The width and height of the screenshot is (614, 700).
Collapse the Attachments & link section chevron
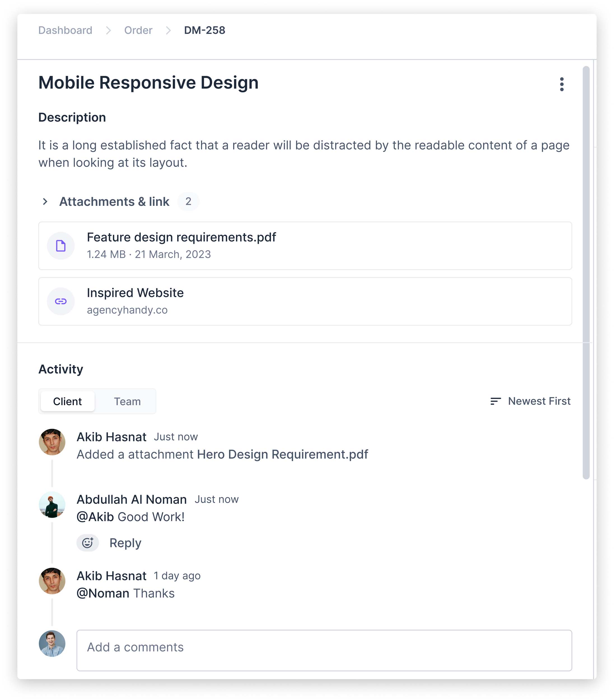click(45, 201)
